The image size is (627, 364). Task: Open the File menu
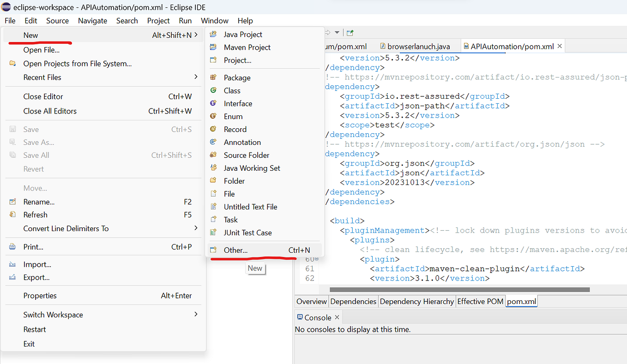(x=10, y=21)
